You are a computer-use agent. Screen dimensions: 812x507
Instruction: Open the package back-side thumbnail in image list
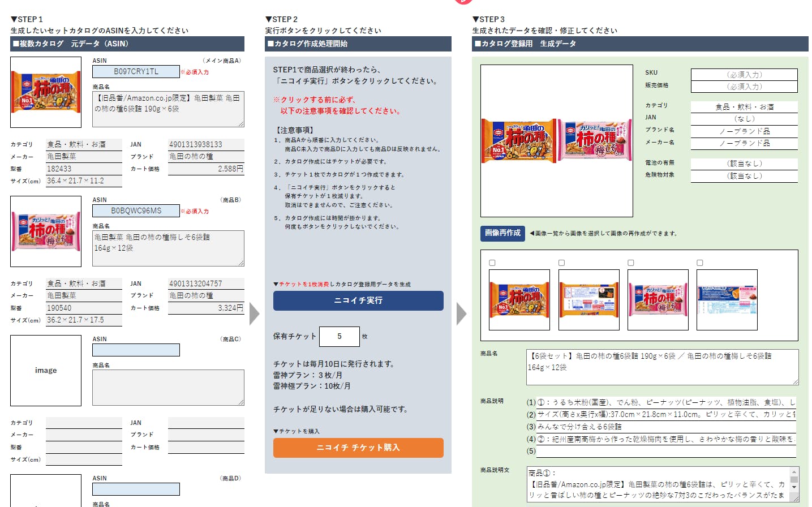click(589, 300)
